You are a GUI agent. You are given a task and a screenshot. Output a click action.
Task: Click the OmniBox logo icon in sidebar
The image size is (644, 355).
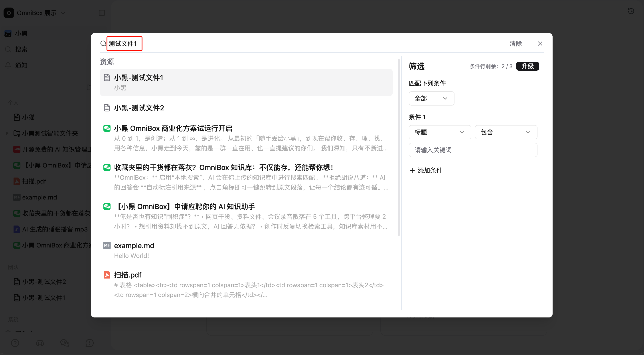[x=9, y=13]
